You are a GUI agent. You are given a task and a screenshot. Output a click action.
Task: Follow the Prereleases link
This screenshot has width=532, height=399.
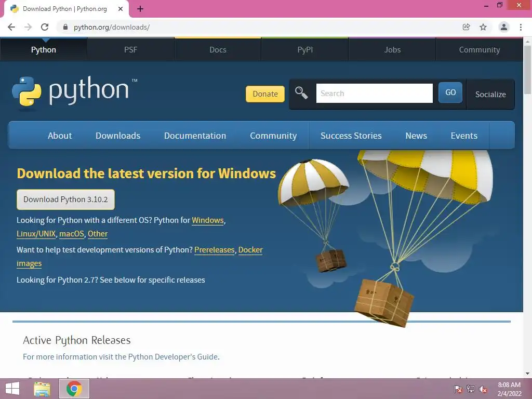[x=215, y=250]
